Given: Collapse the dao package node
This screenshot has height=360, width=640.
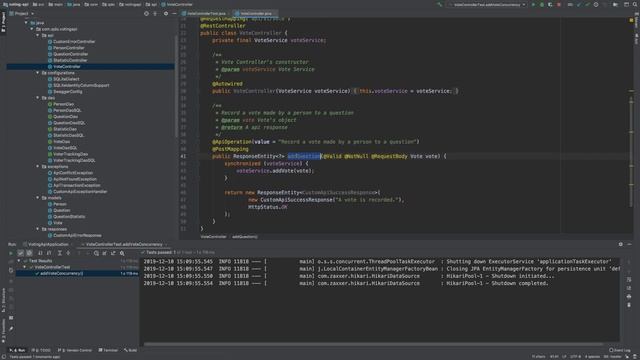Looking at the screenshot, I should click(x=38, y=98).
